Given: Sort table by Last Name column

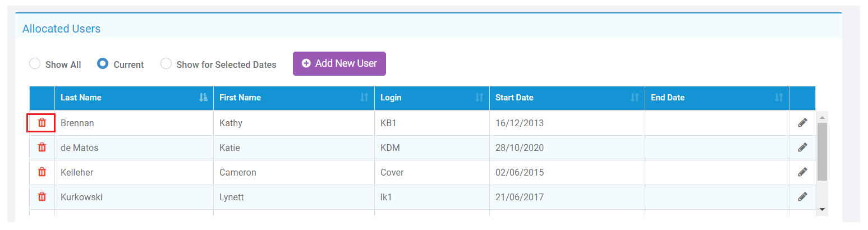Looking at the screenshot, I should coord(203,98).
